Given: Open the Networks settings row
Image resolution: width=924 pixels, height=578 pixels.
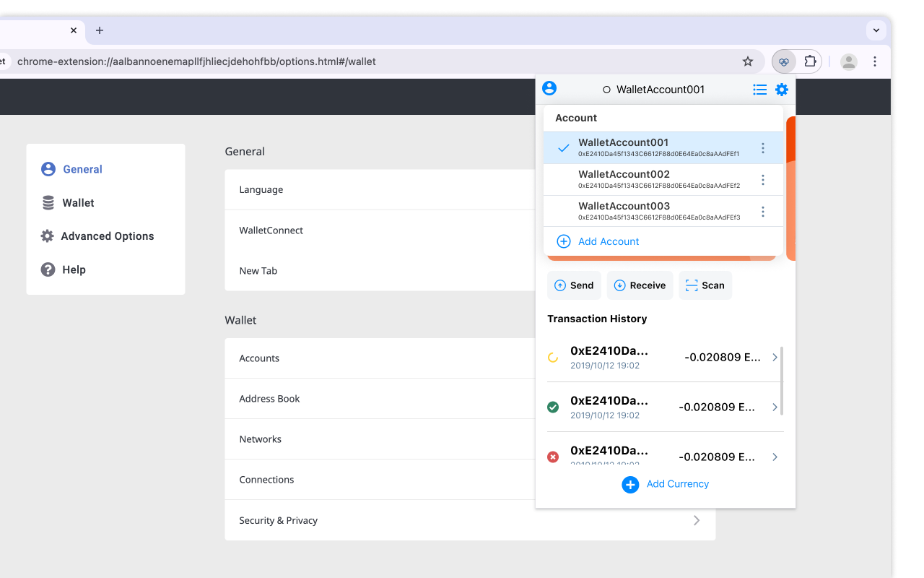Looking at the screenshot, I should coord(380,439).
